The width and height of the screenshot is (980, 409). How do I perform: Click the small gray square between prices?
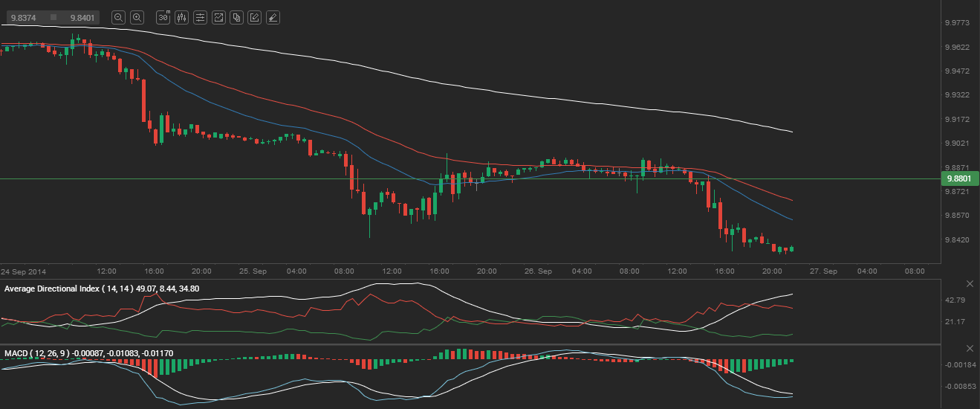[53, 17]
